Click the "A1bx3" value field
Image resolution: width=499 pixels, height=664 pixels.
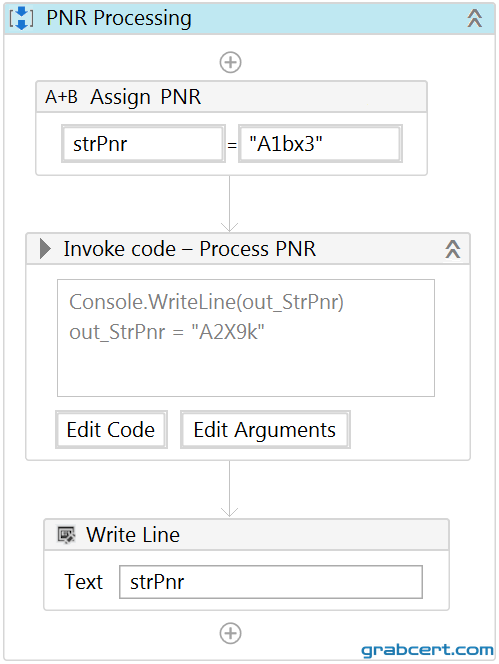pyautogui.click(x=320, y=144)
